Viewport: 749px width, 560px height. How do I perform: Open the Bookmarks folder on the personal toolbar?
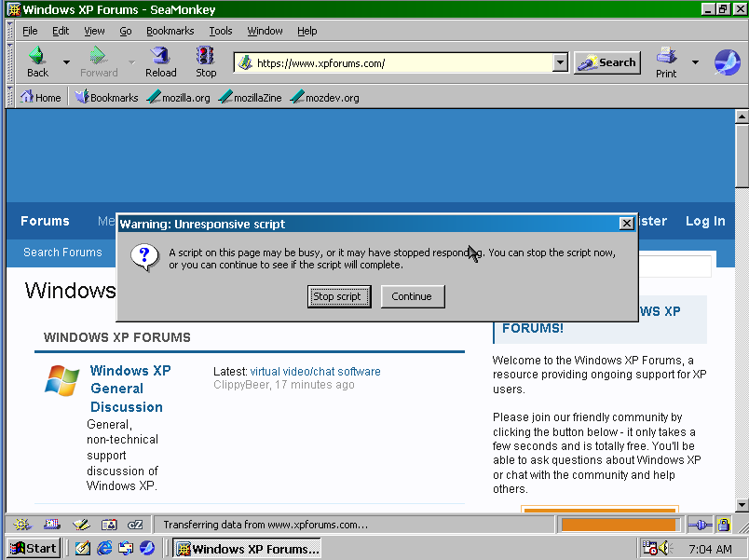click(x=106, y=98)
